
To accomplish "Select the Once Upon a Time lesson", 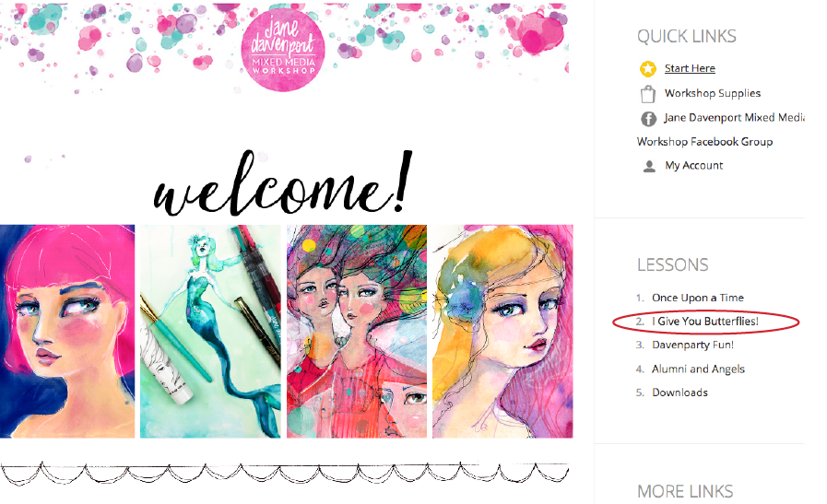I will click(x=697, y=298).
